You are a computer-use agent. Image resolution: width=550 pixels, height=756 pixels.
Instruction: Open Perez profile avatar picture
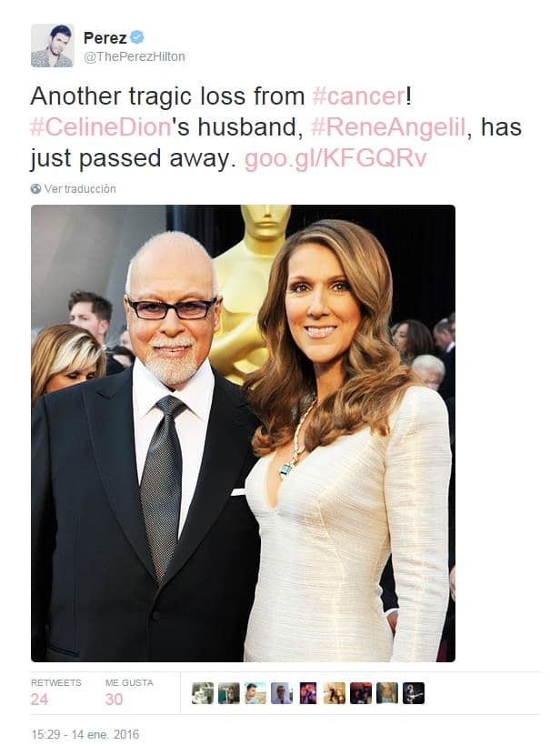coord(53,45)
